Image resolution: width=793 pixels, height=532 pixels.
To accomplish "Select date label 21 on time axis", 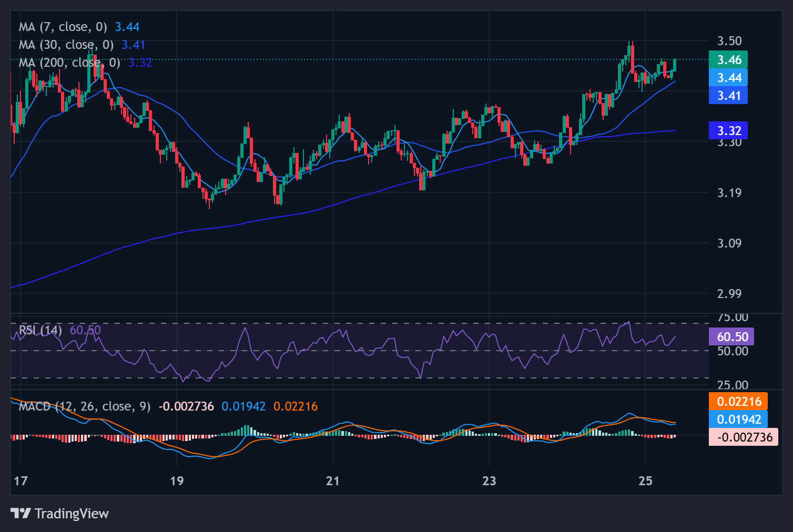I will [332, 481].
